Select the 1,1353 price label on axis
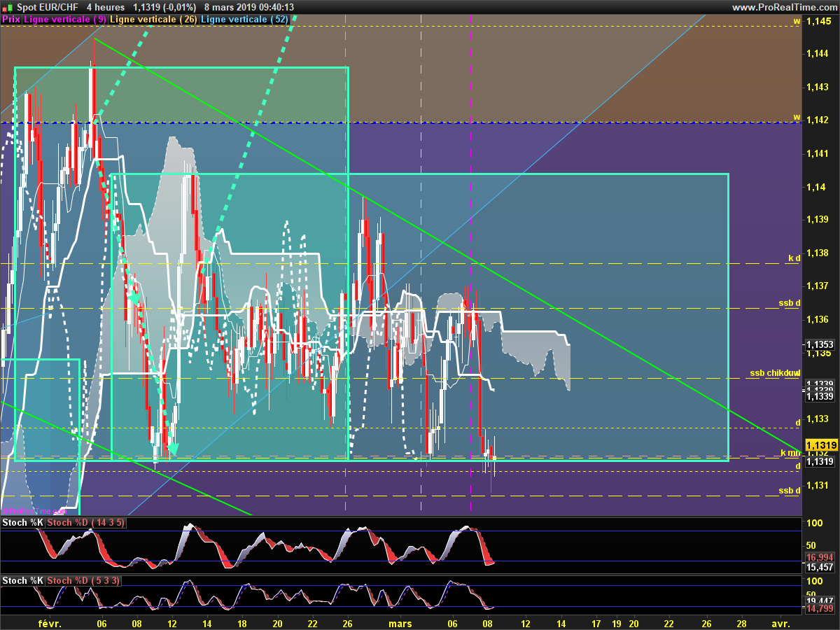This screenshot has height=630, width=840. [x=820, y=345]
